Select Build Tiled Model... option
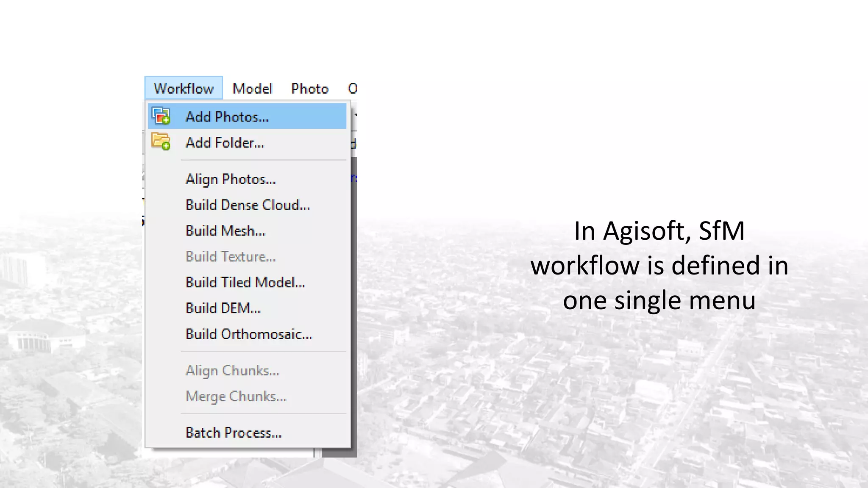 [x=247, y=283]
